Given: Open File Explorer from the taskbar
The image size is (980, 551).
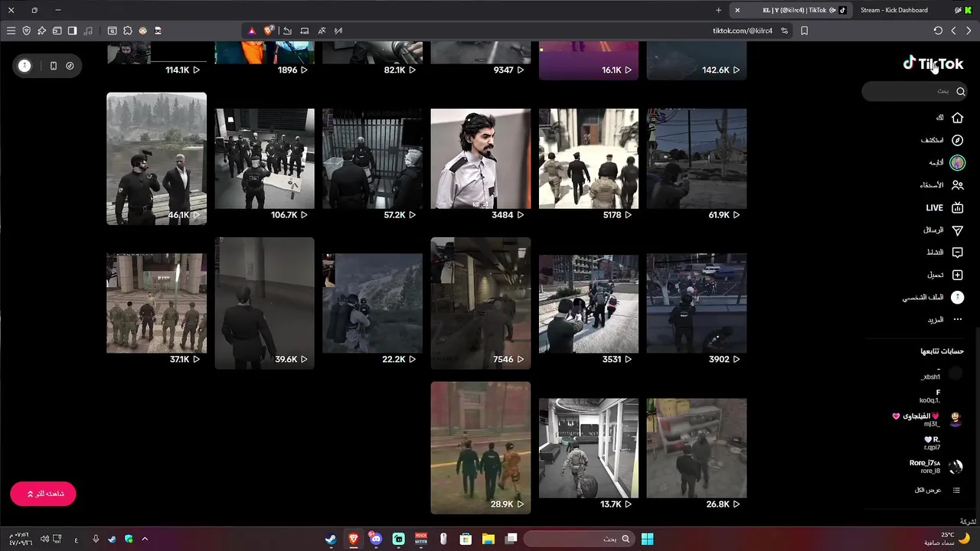Looking at the screenshot, I should (488, 539).
